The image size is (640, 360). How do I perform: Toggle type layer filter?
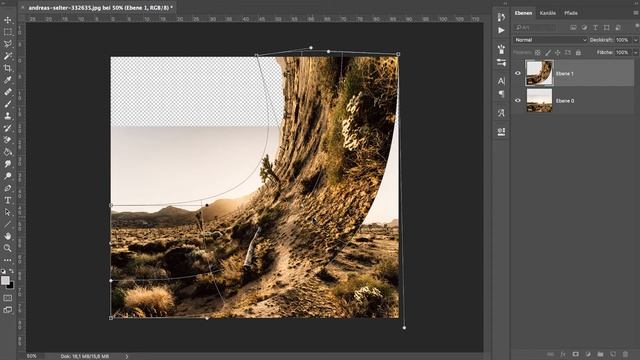(x=595, y=27)
